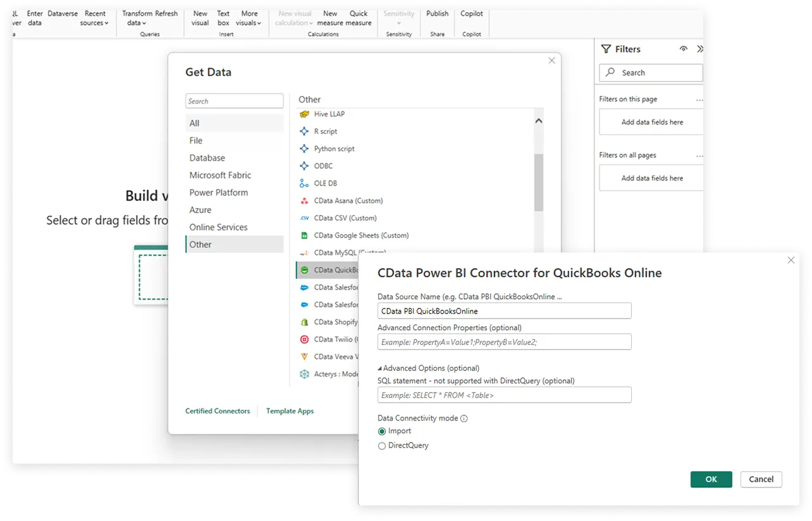
Task: Select the Online Services category
Action: (x=218, y=227)
